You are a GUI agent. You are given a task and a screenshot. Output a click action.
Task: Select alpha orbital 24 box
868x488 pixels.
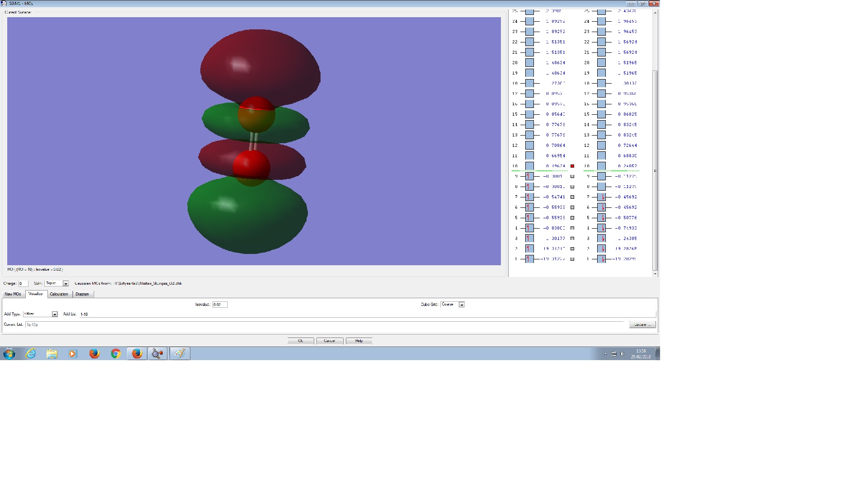click(x=529, y=21)
